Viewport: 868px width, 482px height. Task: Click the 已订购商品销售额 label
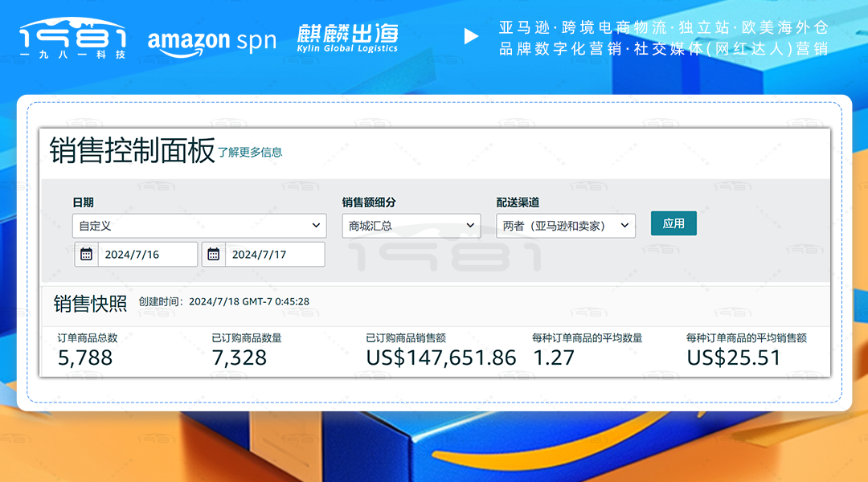[406, 338]
